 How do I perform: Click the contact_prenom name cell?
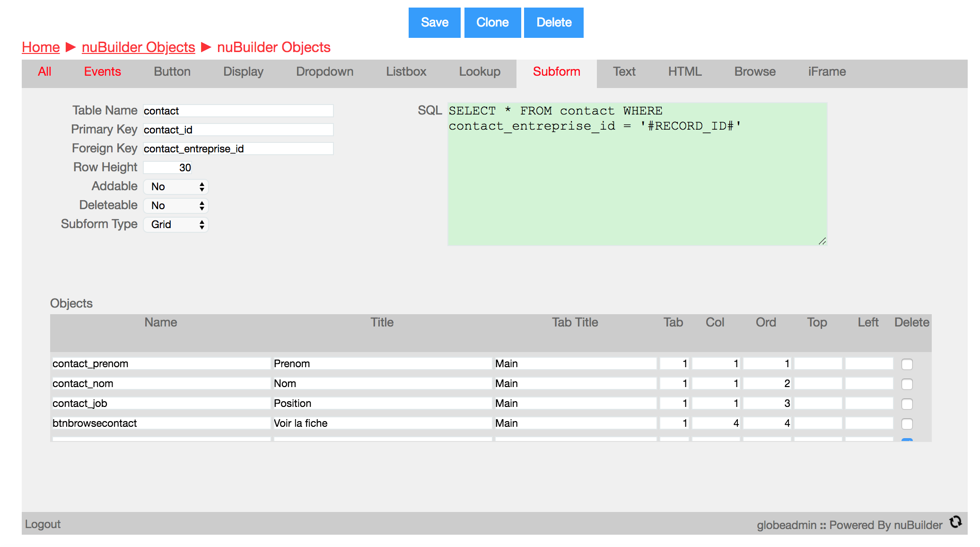(x=161, y=363)
